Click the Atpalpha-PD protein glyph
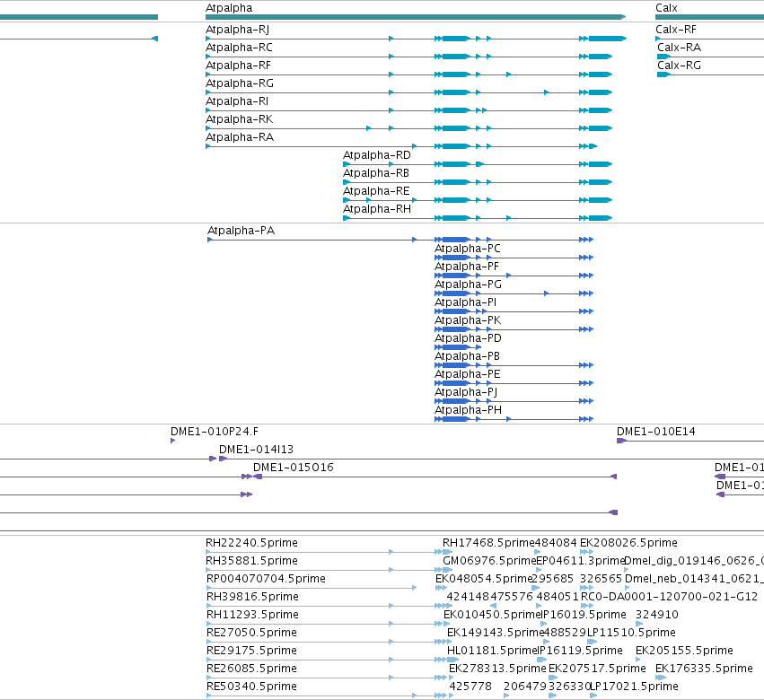The height and width of the screenshot is (700, 764). 458,347
